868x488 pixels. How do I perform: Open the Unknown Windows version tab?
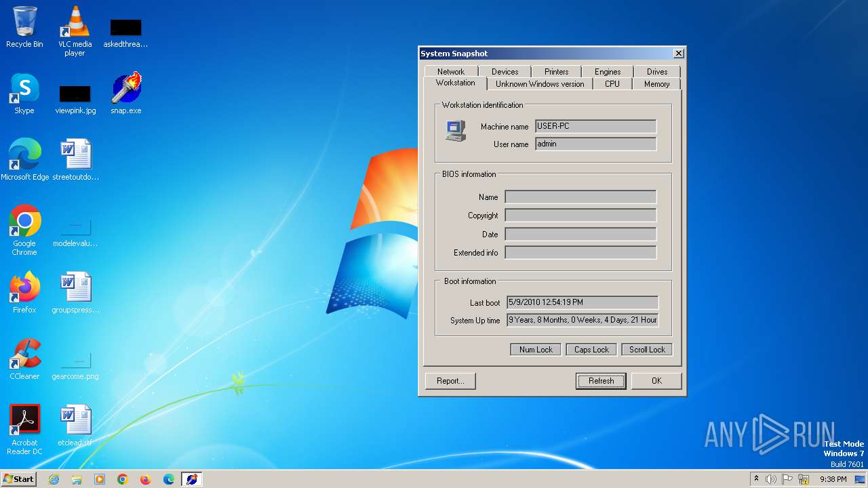540,84
